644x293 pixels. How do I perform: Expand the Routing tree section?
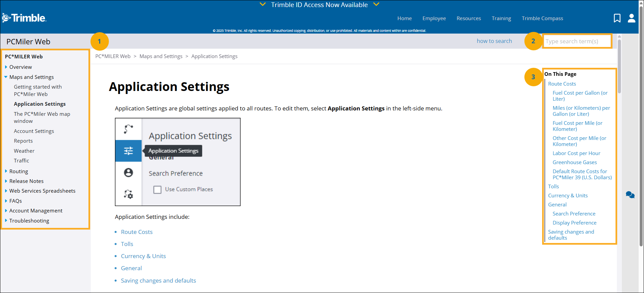[6, 171]
